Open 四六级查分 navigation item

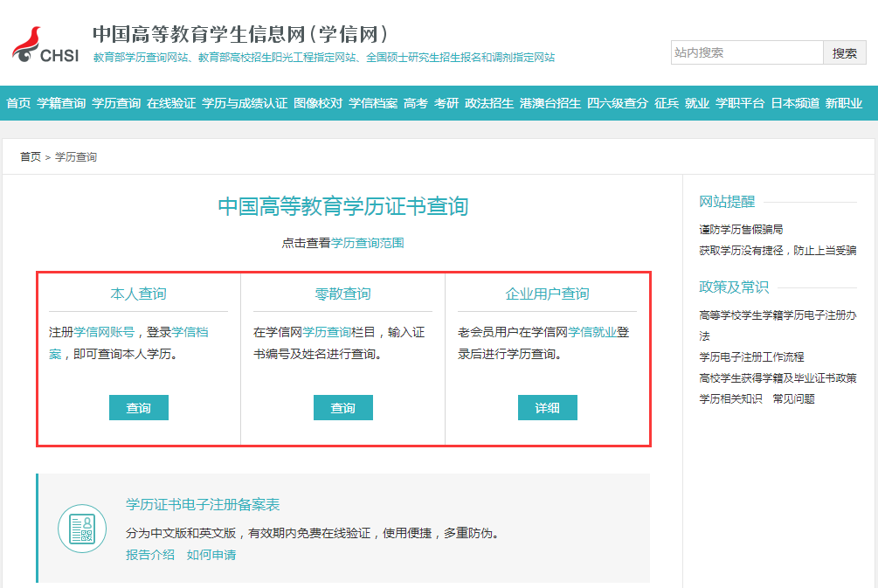point(618,103)
